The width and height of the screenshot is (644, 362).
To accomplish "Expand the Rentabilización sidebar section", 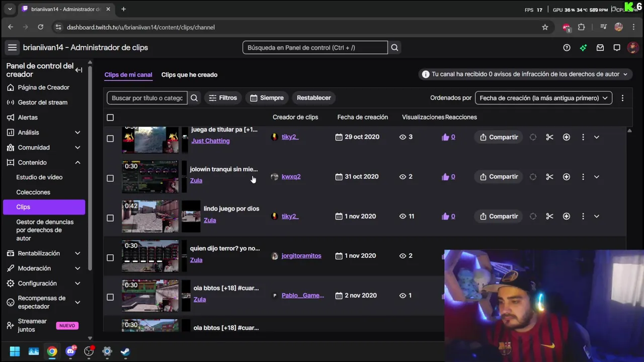I will 77,253.
